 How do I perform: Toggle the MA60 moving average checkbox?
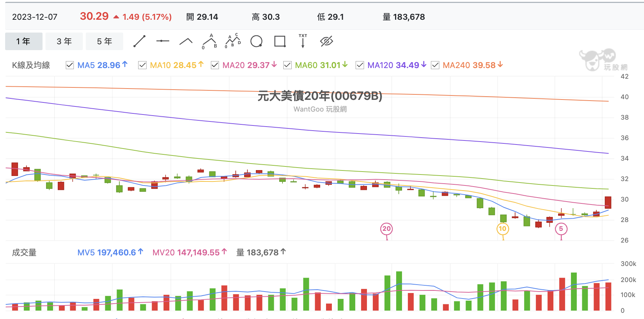(x=287, y=65)
